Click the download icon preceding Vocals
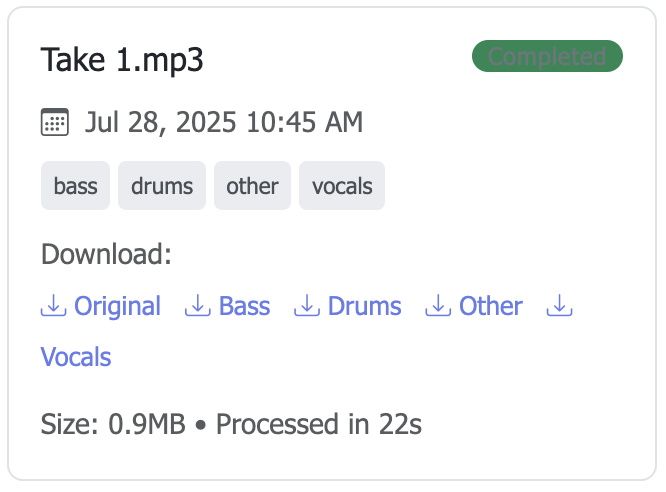The image size is (666, 492). click(x=559, y=306)
